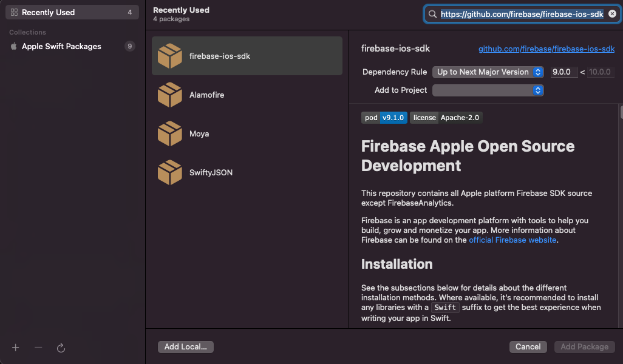Click the 'Installation' heading in README

click(397, 265)
